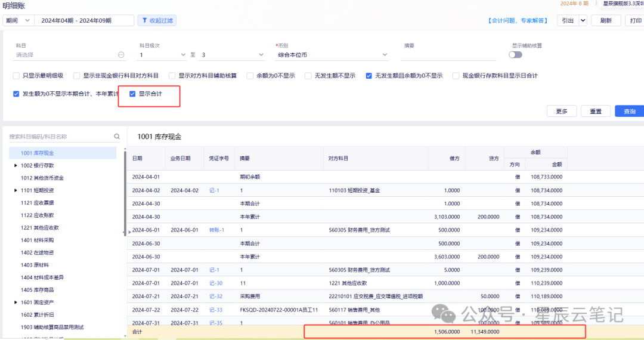Open voucher 转账-1 dated 2024-06-01

[216, 230]
